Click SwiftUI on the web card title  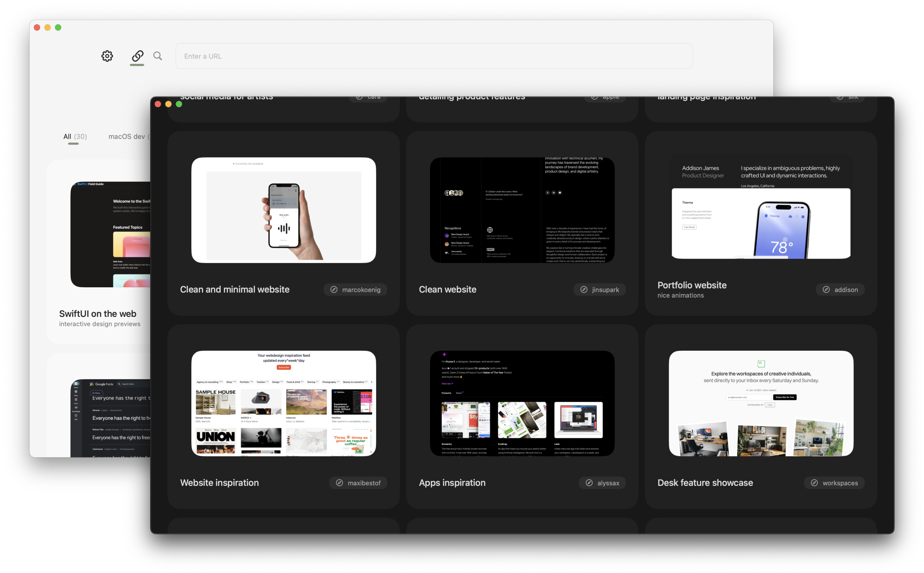(x=97, y=313)
